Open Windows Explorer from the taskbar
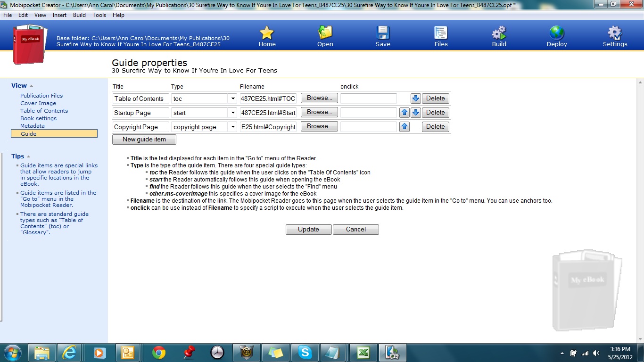Viewport: 644px width, 362px height. click(x=42, y=353)
